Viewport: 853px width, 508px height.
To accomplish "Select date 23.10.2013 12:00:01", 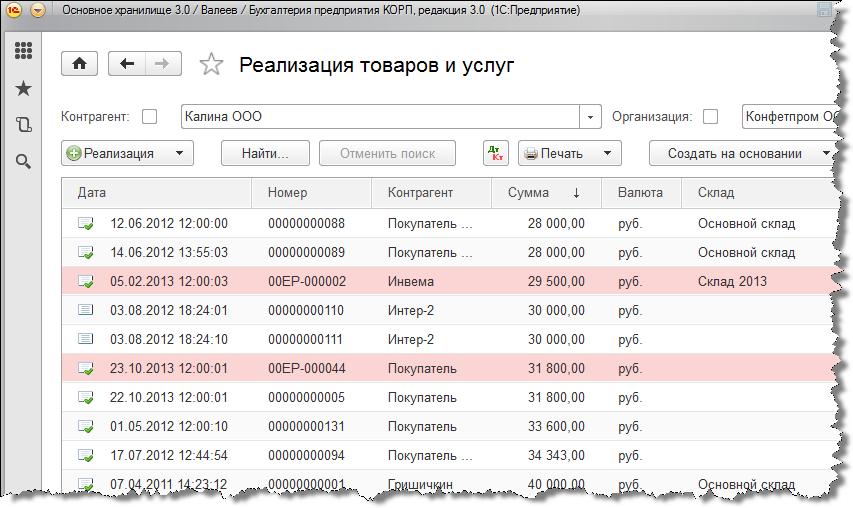I will point(169,368).
